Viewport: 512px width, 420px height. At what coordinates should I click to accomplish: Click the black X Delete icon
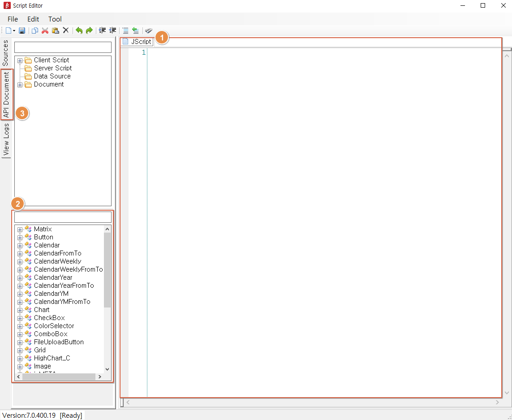(65, 30)
